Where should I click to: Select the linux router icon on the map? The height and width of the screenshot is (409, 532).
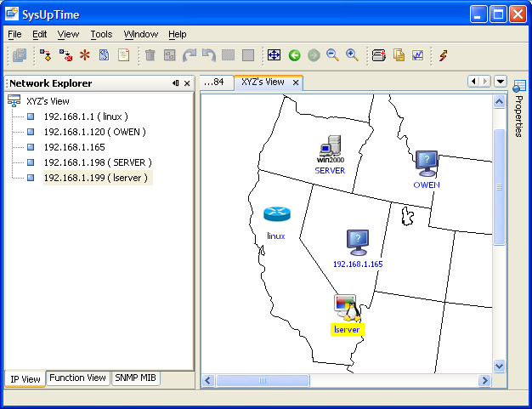276,214
